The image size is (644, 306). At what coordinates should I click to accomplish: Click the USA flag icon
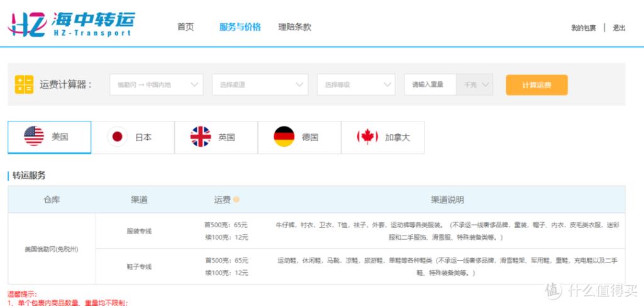pos(34,136)
